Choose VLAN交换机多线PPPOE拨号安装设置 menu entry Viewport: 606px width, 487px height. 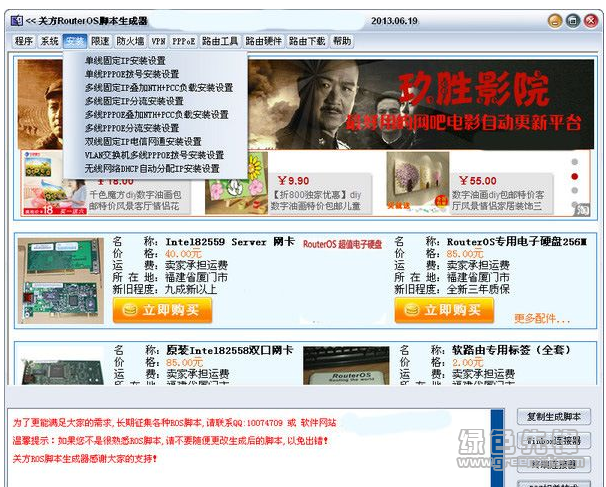(x=152, y=155)
